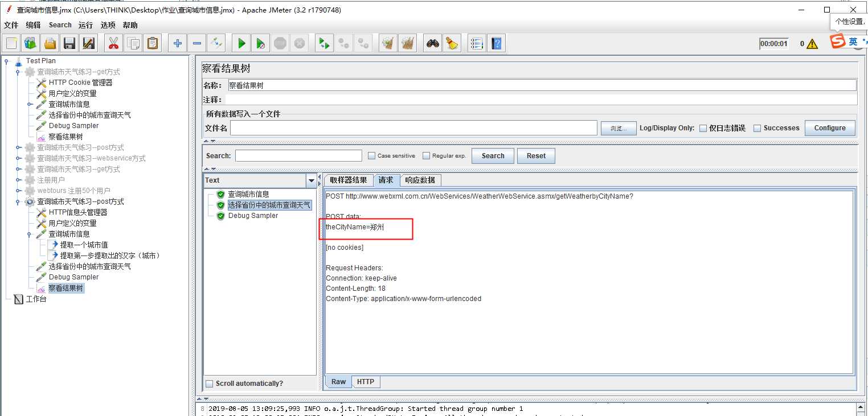The image size is (868, 416).
Task: Enable the 仅日志错误 checkbox
Action: pos(703,128)
